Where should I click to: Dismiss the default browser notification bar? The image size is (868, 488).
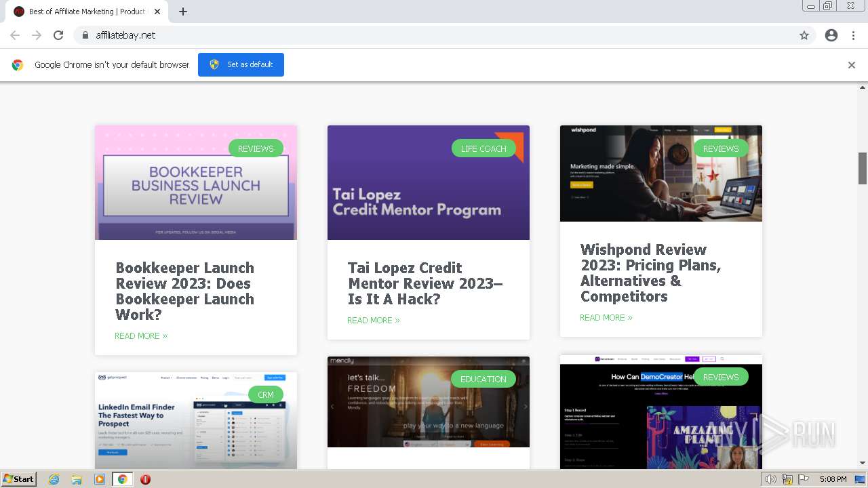coord(852,65)
